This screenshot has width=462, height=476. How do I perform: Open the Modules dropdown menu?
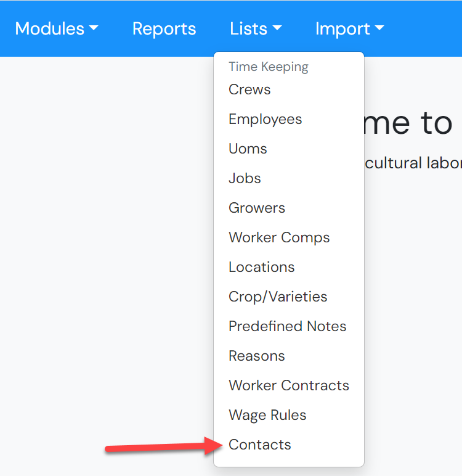[x=57, y=29]
